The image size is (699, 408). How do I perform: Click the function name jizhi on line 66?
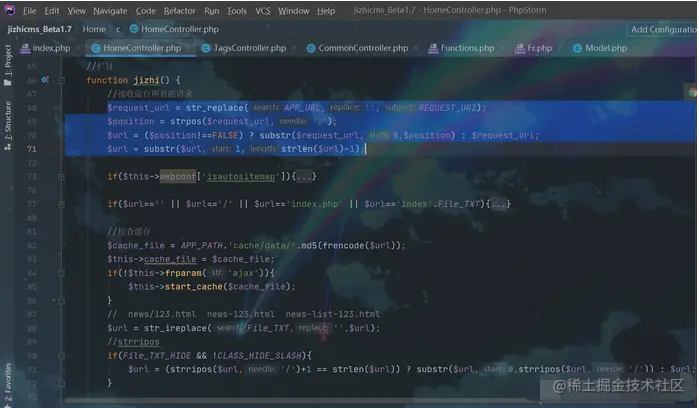pyautogui.click(x=147, y=80)
